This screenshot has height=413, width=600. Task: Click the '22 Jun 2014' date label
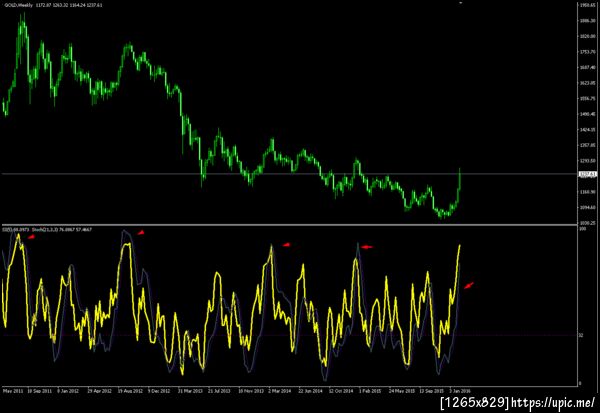[x=311, y=391]
